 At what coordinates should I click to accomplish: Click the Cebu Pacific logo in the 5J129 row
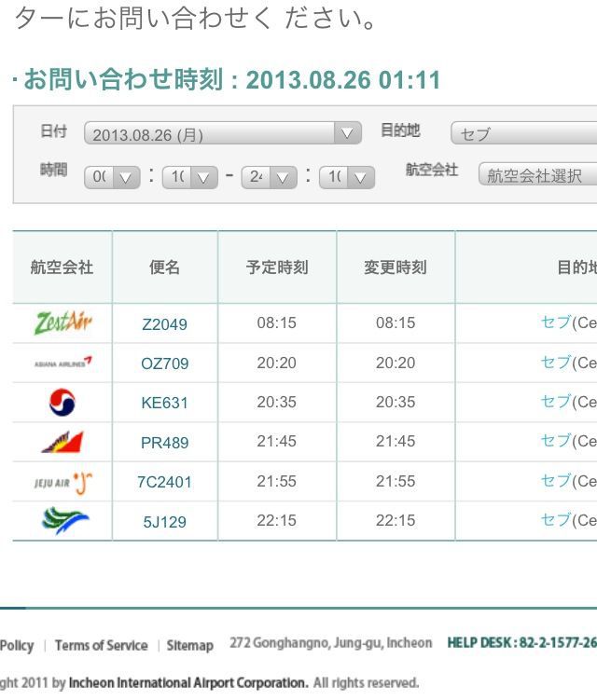65,520
